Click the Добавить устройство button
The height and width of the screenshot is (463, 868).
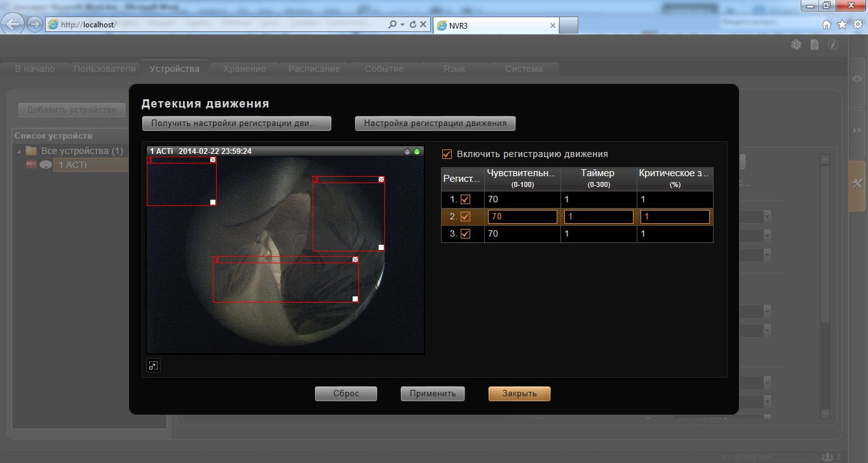pyautogui.click(x=71, y=110)
